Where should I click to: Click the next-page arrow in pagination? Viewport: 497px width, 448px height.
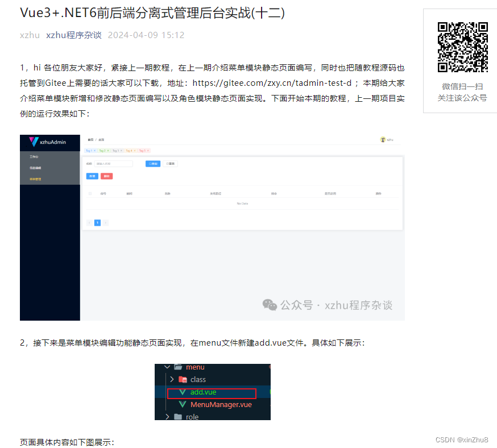point(106,222)
